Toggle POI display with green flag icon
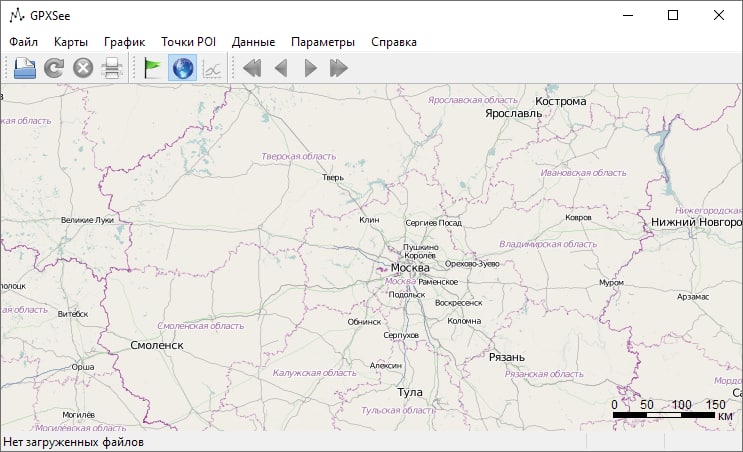Screen dimensions: 743x452 153,68
